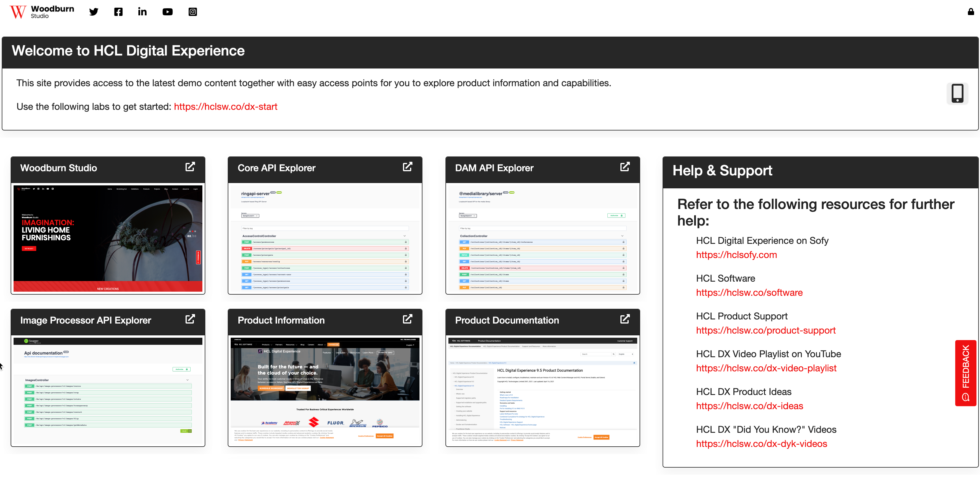Click the Core API Explorer card title
Image resolution: width=980 pixels, height=480 pixels.
pyautogui.click(x=277, y=168)
